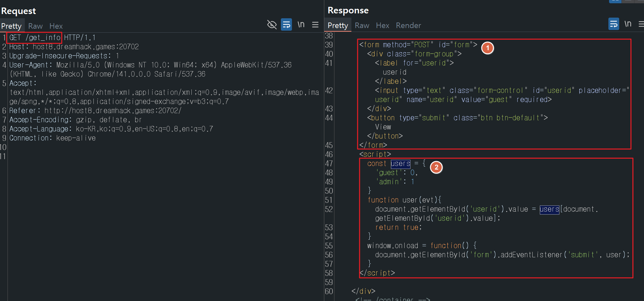This screenshot has height=301, width=644.
Task: Show non-printable characters in Response panel
Action: pyautogui.click(x=628, y=24)
